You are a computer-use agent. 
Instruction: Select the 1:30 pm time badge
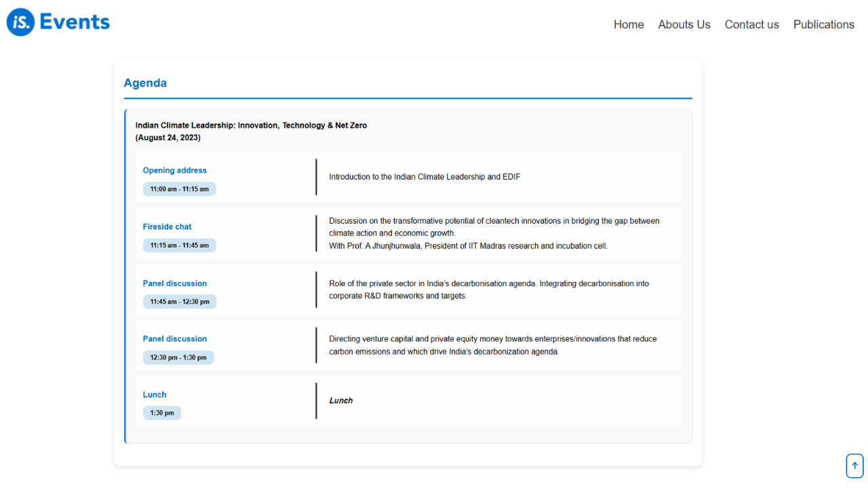(162, 413)
